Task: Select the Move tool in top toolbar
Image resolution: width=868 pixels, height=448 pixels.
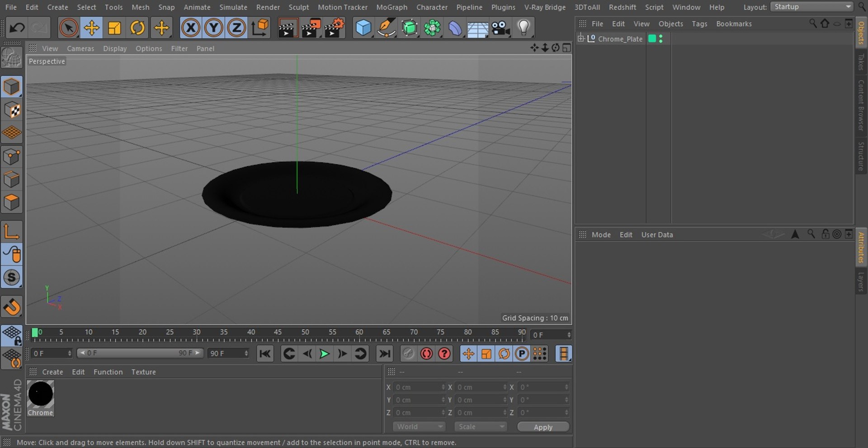Action: [91, 28]
